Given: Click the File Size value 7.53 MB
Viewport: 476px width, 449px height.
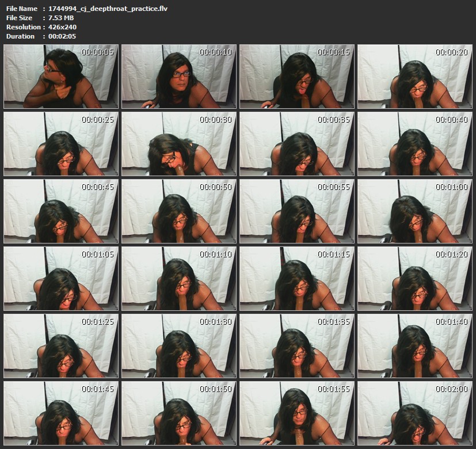Looking at the screenshot, I should point(62,18).
